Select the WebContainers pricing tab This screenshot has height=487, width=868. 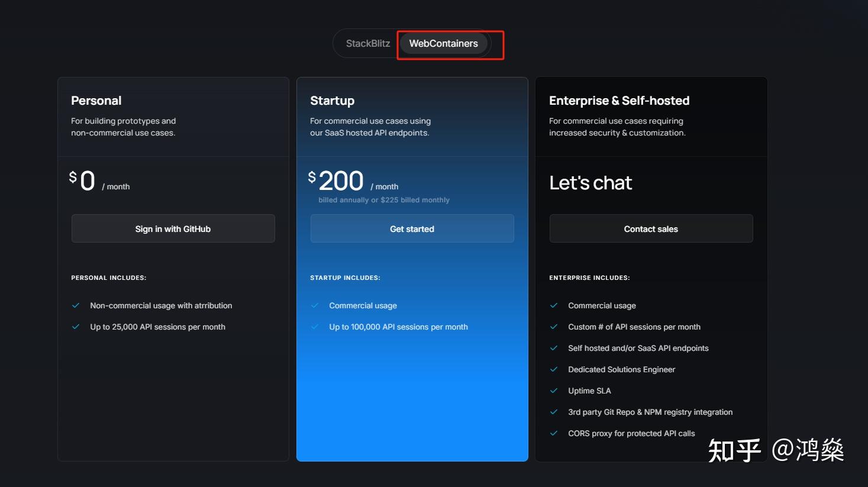(443, 44)
